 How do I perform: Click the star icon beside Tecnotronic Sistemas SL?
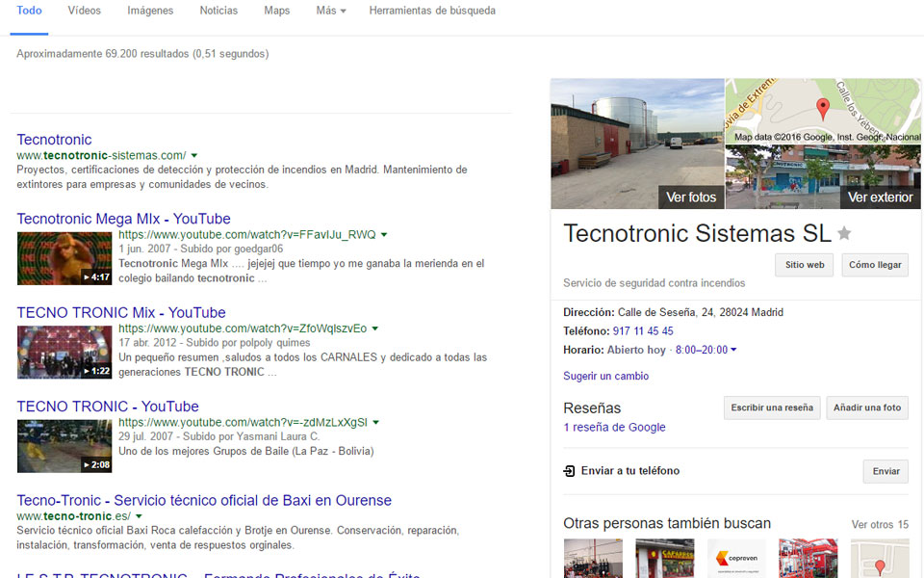pyautogui.click(x=844, y=232)
